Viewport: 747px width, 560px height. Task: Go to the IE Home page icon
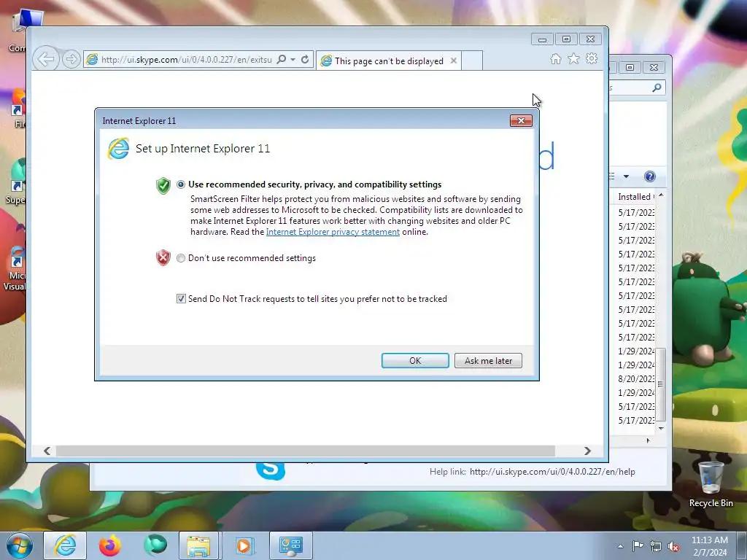tap(555, 59)
